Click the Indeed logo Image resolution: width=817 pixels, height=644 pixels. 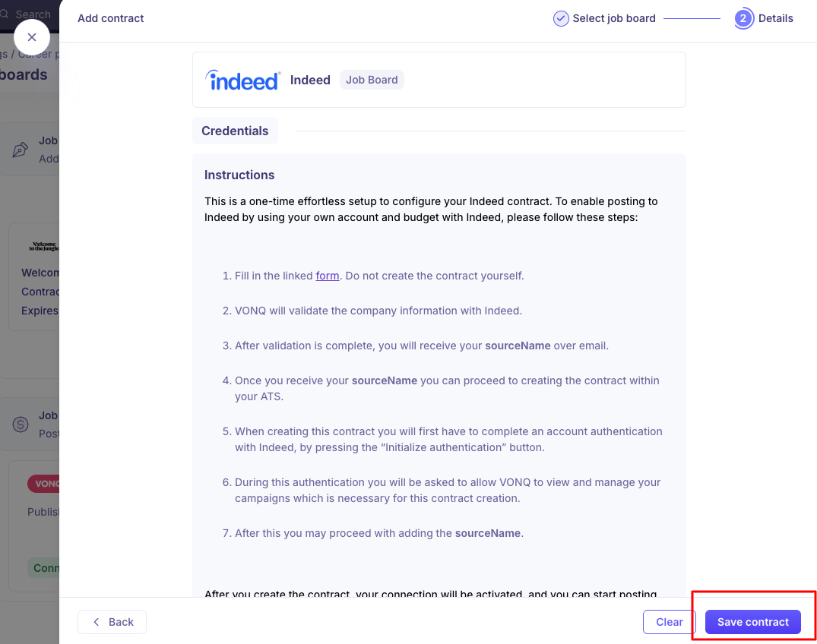[x=242, y=80]
